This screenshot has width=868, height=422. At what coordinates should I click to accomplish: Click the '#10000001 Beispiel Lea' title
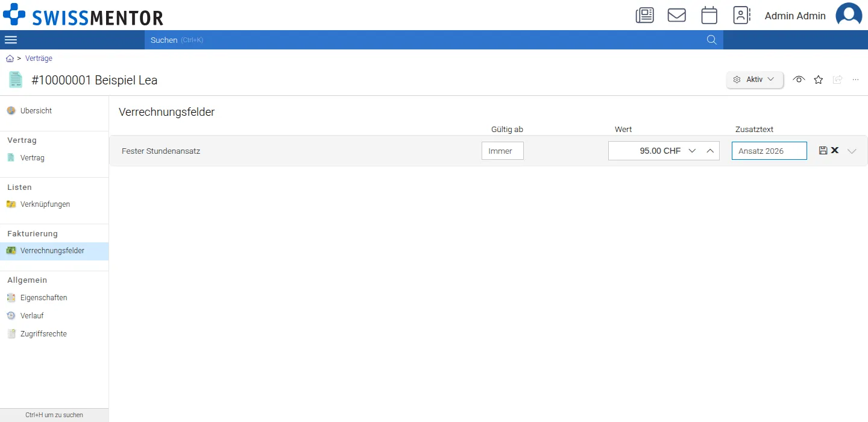click(x=95, y=80)
